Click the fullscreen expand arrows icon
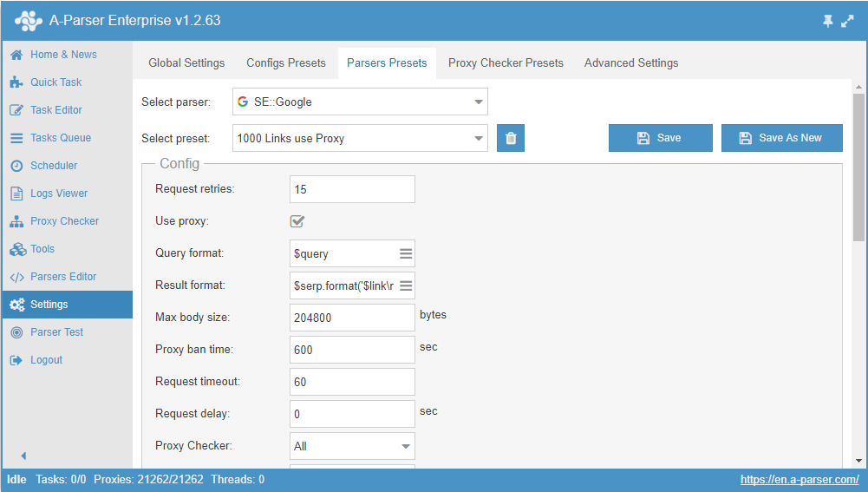Screen dimensions: 868x492 847,21
